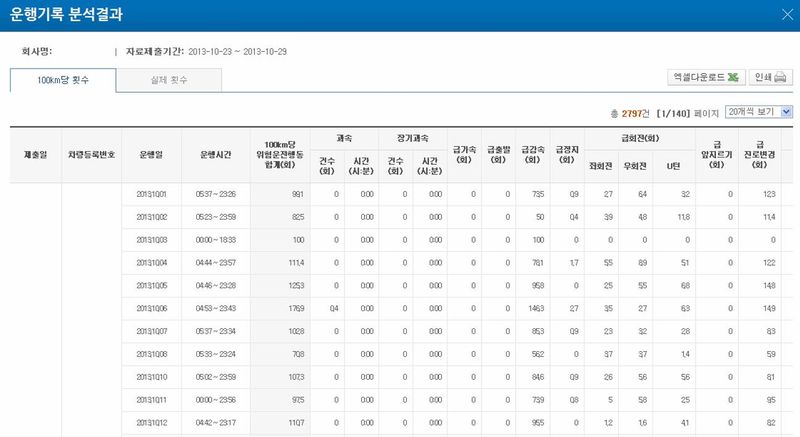This screenshot has width=800, height=437.
Task: Select the 20131006 운행일 cell
Action: click(x=151, y=309)
